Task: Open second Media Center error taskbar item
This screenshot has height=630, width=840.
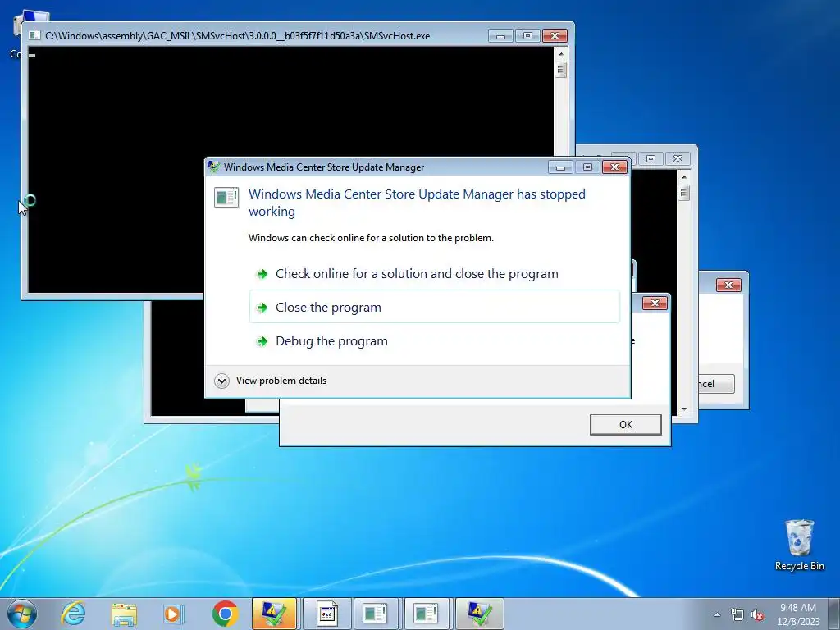Action: point(427,614)
